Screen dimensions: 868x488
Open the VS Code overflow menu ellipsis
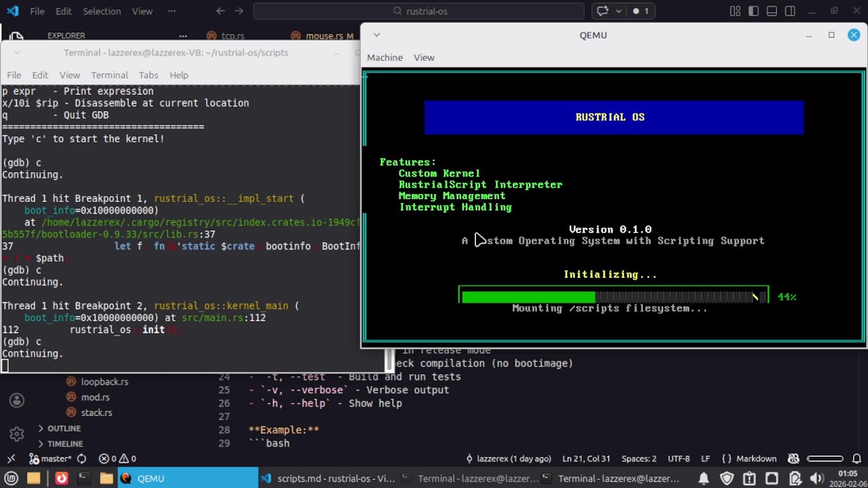point(172,11)
